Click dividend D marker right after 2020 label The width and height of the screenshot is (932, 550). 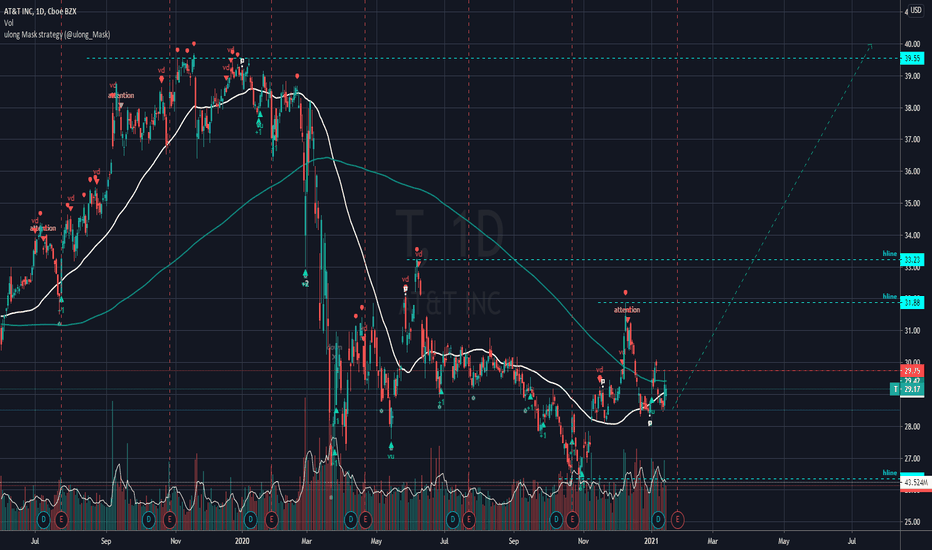pos(250,520)
